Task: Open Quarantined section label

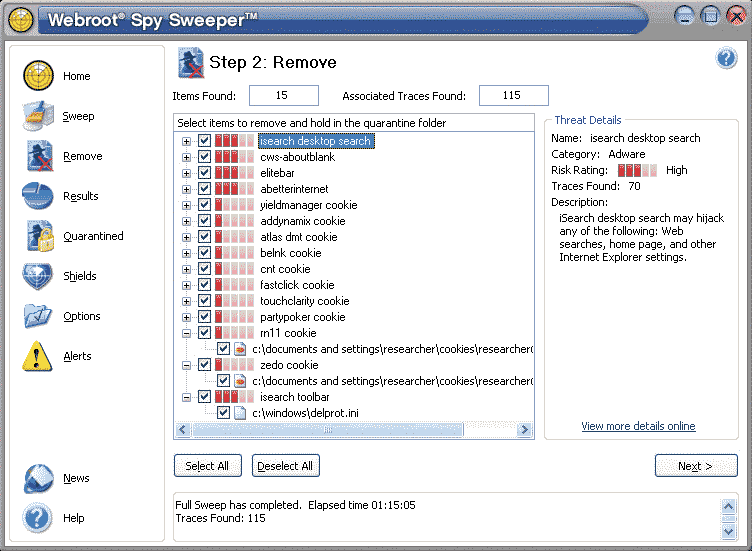Action: coord(93,236)
